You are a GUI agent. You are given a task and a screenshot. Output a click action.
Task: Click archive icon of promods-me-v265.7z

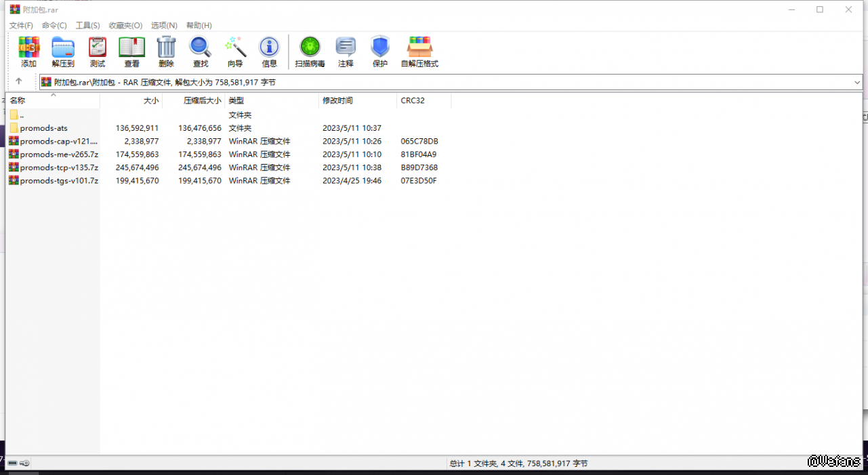click(14, 154)
